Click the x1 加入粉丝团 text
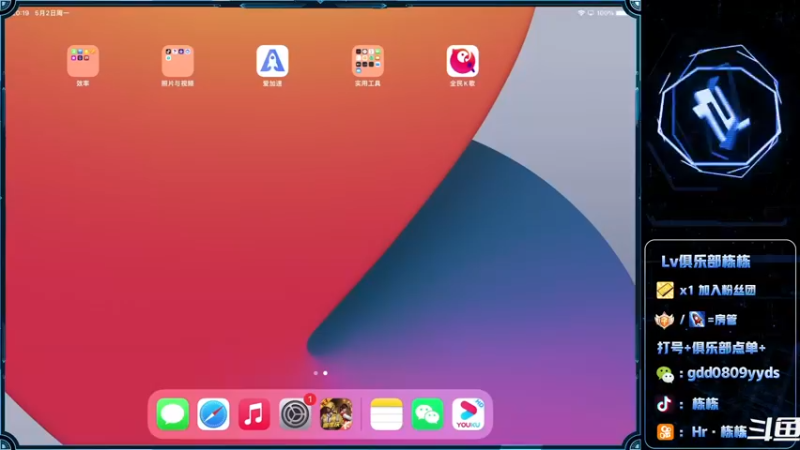 point(717,290)
